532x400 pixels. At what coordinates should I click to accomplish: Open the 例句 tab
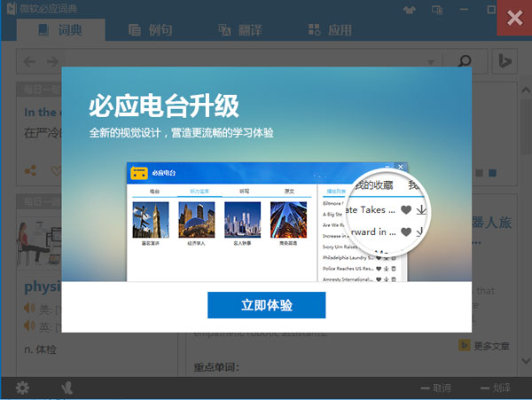click(151, 30)
